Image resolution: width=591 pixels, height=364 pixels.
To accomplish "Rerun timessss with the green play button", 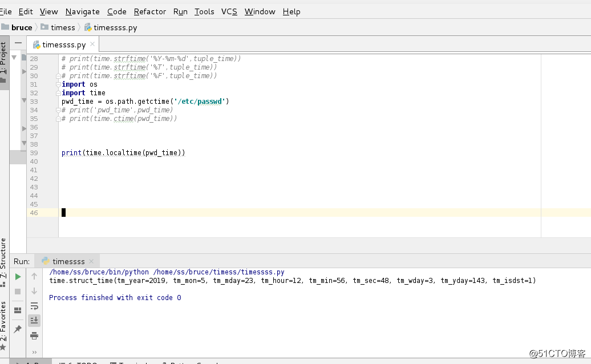I will pyautogui.click(x=18, y=277).
